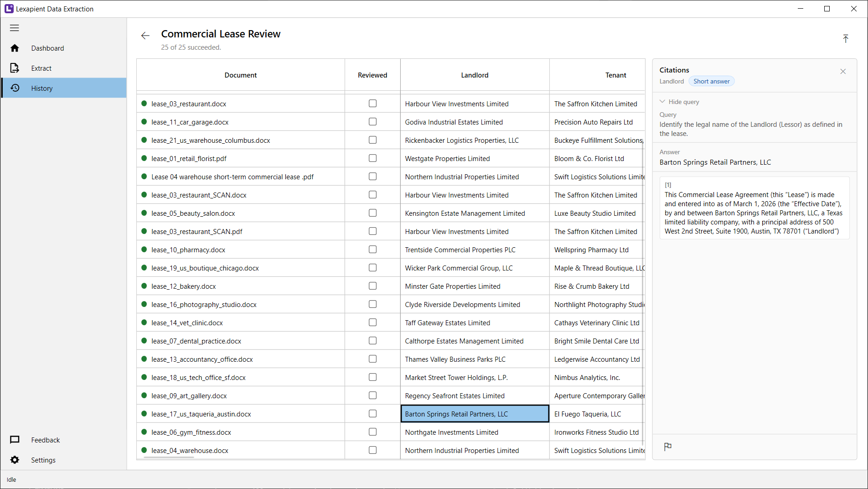
Task: Click the Feedback speech bubble icon
Action: click(x=15, y=440)
